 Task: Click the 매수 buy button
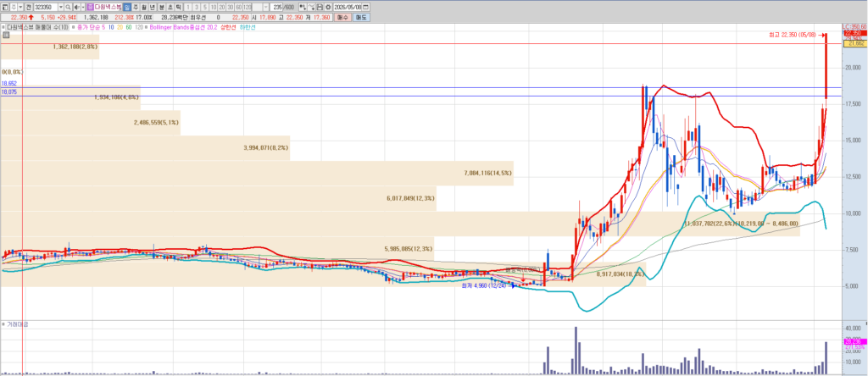click(342, 17)
